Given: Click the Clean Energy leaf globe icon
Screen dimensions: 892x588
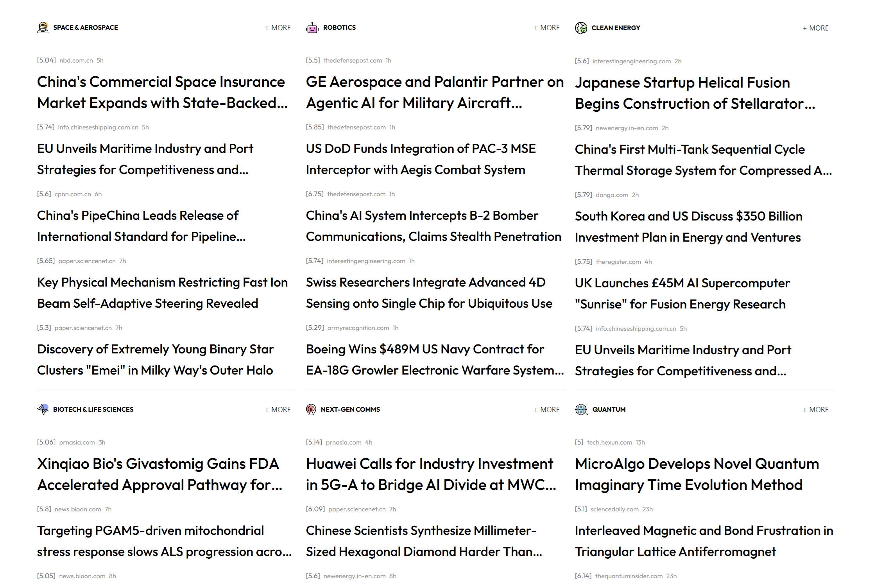Looking at the screenshot, I should [x=581, y=28].
